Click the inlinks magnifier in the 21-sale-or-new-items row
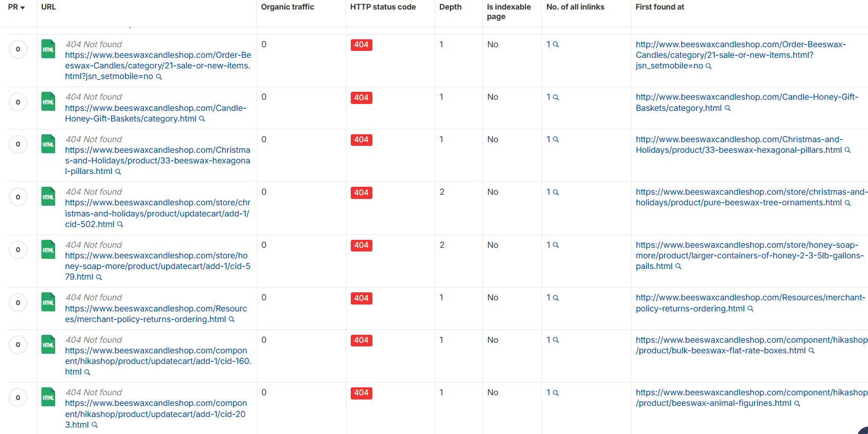 (556, 45)
